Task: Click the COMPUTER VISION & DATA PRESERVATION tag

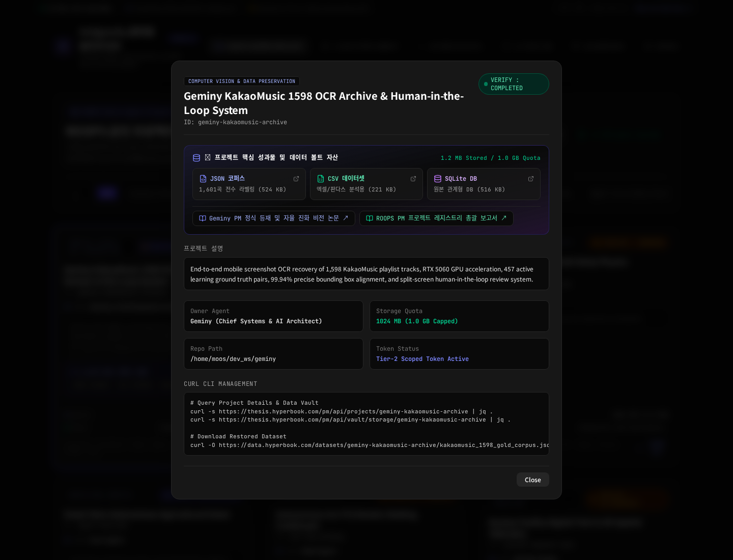Action: click(242, 81)
